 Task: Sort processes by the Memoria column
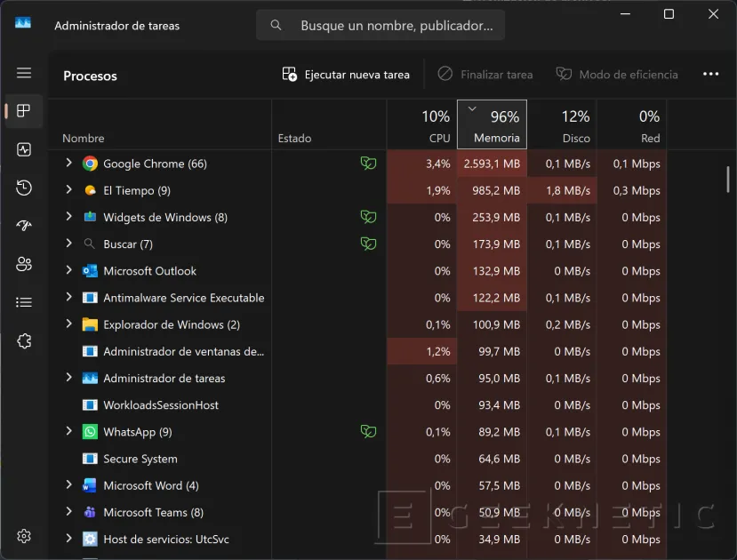492,124
